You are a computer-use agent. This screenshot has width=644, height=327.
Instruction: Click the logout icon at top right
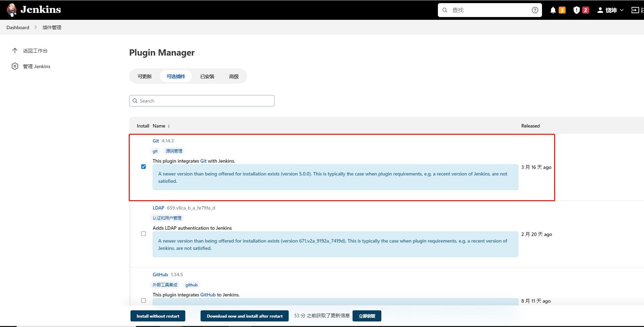click(635, 10)
